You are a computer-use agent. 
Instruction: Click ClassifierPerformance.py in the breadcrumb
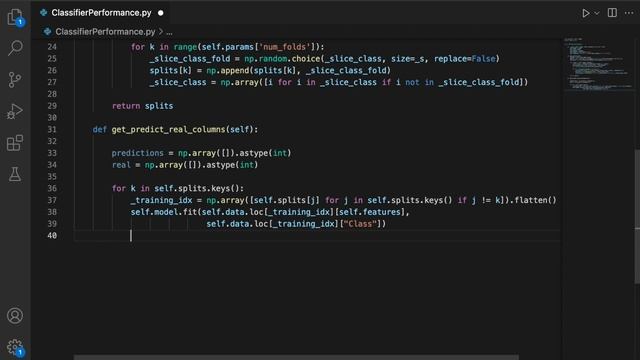(x=105, y=32)
